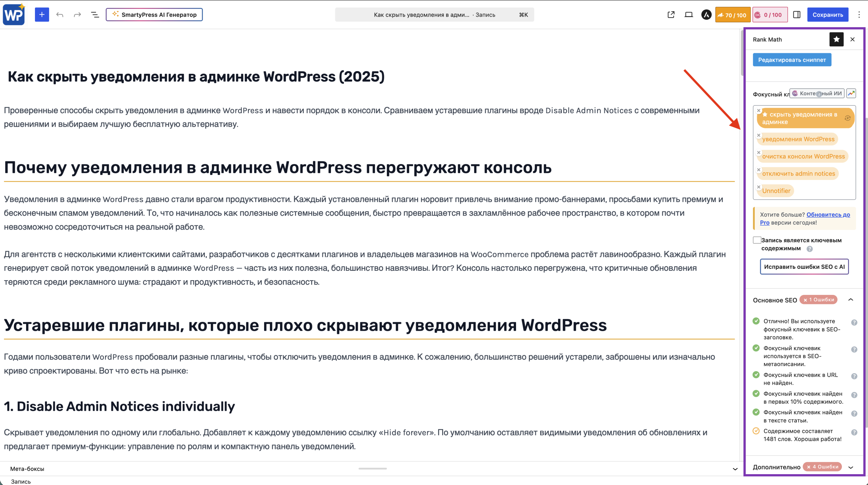Click the editor content vertical scrollbar

[x=742, y=53]
